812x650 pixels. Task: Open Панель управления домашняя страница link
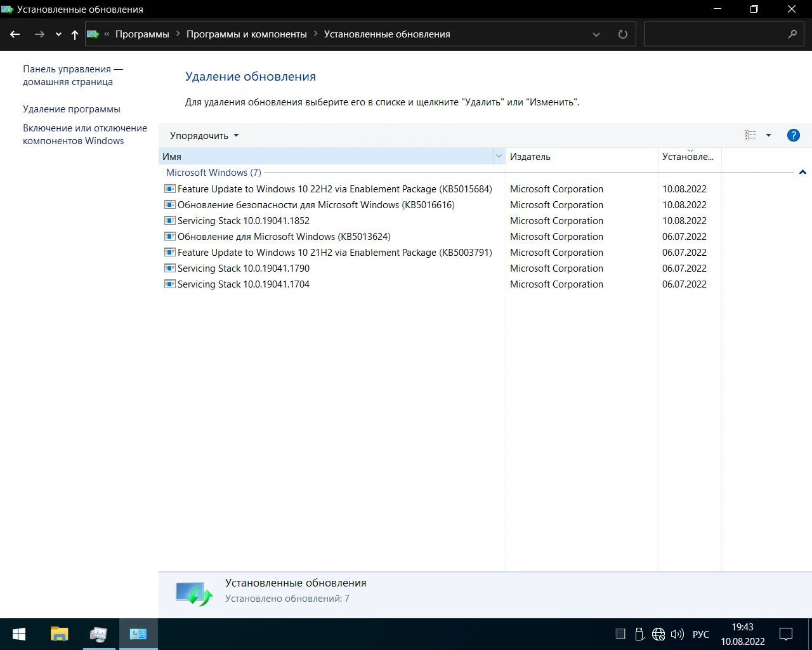click(73, 76)
